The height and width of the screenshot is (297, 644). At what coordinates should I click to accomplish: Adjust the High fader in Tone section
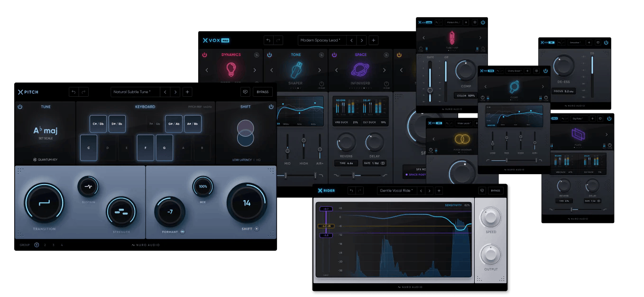tap(304, 141)
